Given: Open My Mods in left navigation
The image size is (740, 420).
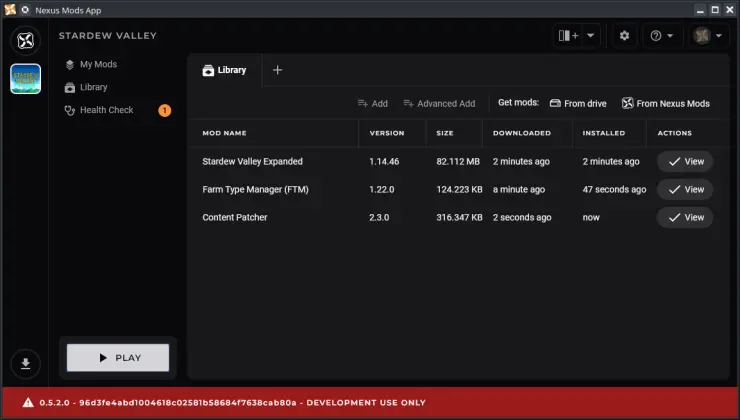Looking at the screenshot, I should (x=98, y=64).
